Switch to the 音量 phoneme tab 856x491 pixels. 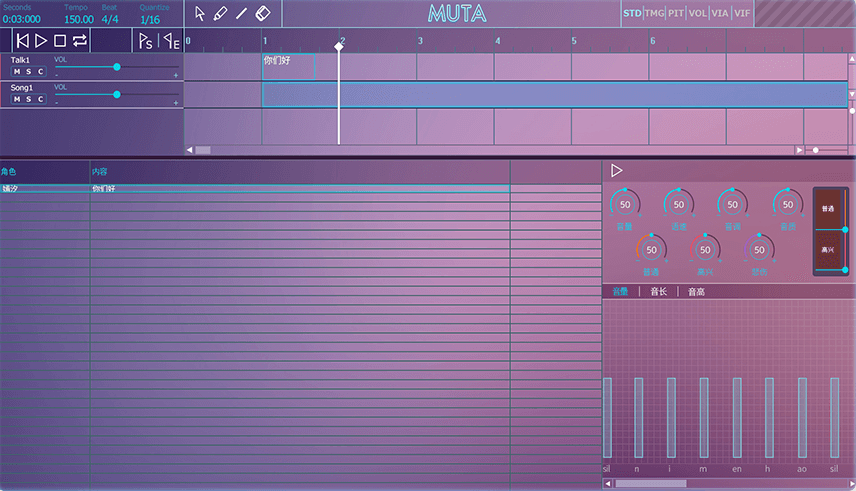(x=620, y=292)
